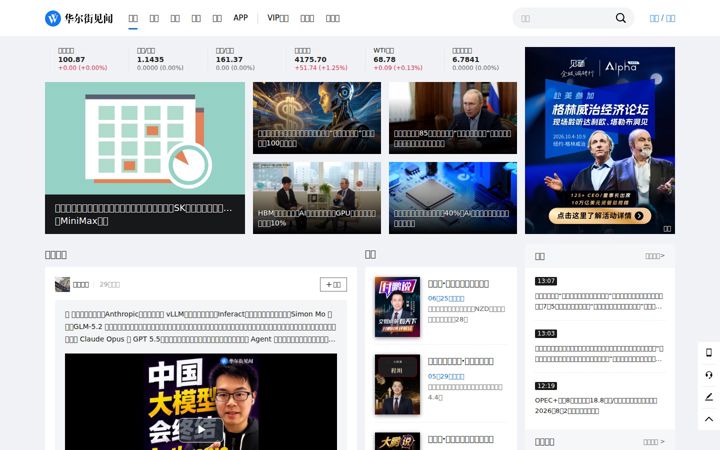Open the article with the man beside the Russian flag
The height and width of the screenshot is (450, 720).
click(453, 118)
